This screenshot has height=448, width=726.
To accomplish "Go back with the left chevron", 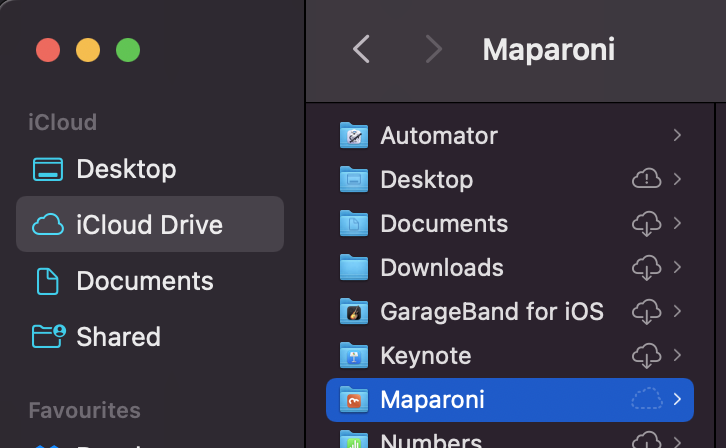I will tap(361, 49).
